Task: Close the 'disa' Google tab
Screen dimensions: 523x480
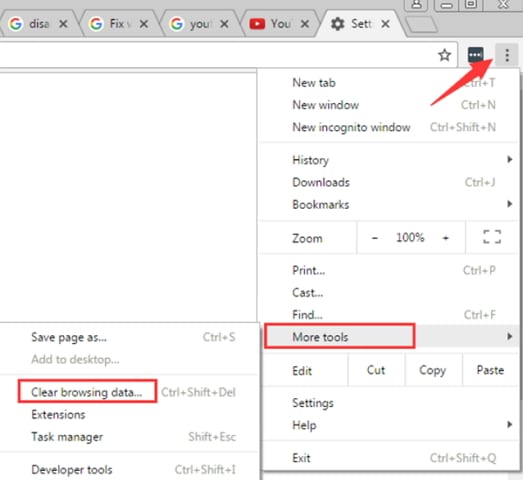Action: (63, 24)
